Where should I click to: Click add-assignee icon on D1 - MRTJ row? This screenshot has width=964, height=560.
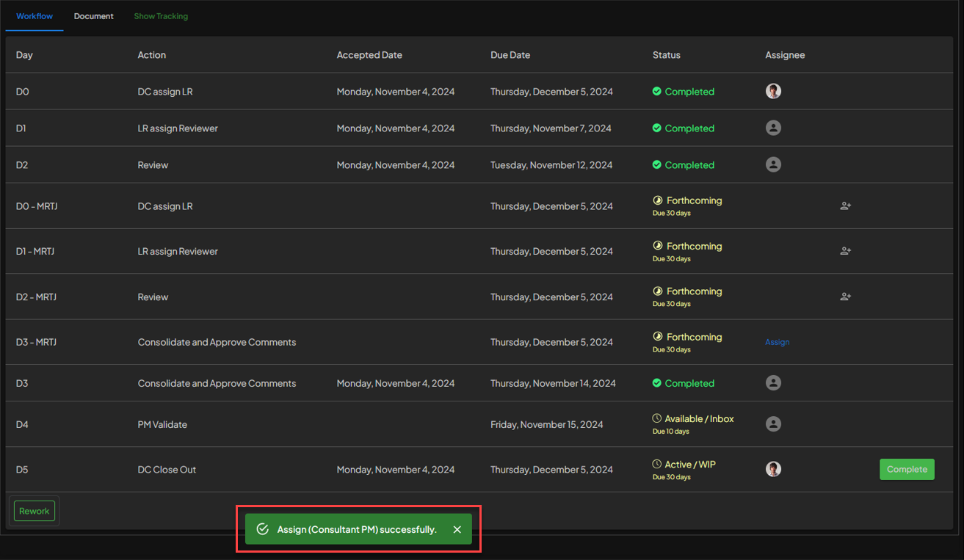[x=845, y=251]
